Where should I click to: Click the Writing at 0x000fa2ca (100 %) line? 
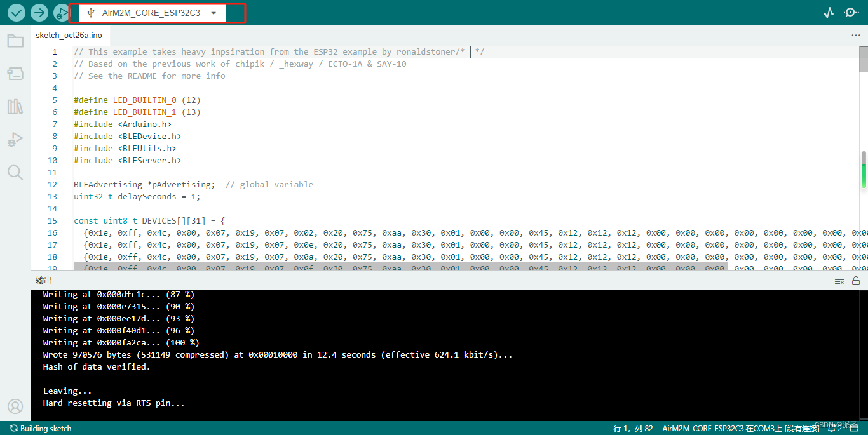tap(121, 342)
